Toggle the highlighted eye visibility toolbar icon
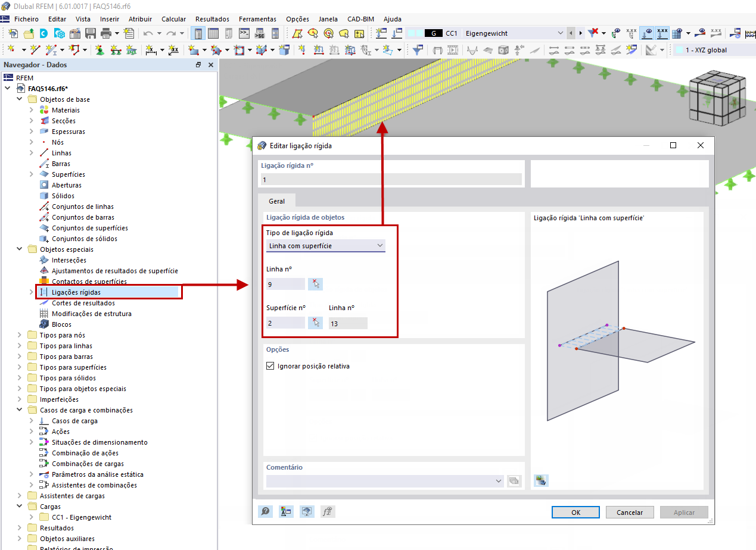Image resolution: width=756 pixels, height=550 pixels. pos(646,34)
